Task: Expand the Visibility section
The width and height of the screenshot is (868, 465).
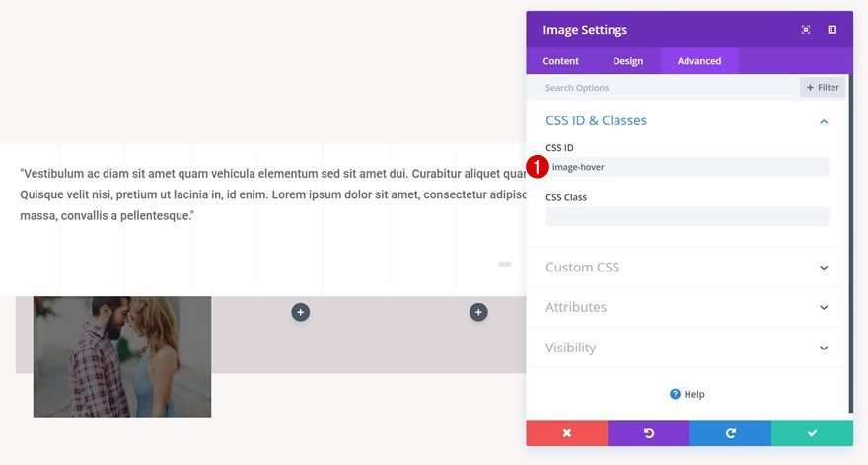Action: [687, 348]
